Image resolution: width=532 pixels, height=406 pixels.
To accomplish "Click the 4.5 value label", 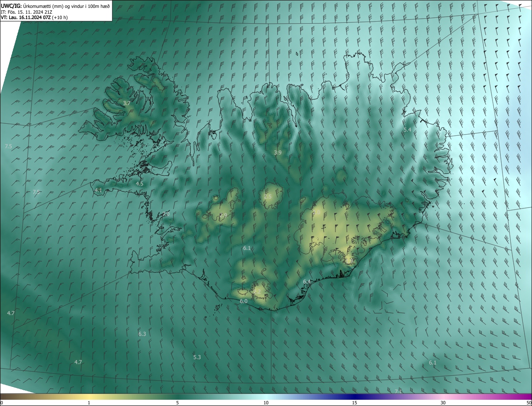I will [x=140, y=183].
